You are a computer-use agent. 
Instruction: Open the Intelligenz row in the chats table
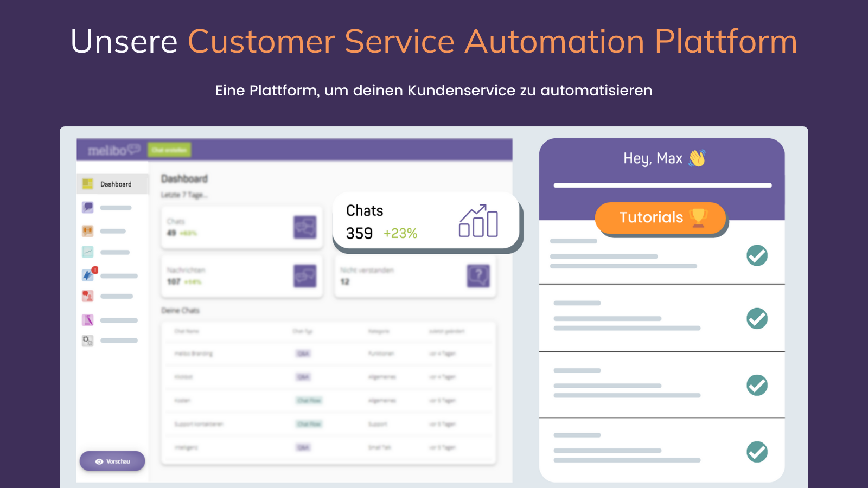[329, 447]
